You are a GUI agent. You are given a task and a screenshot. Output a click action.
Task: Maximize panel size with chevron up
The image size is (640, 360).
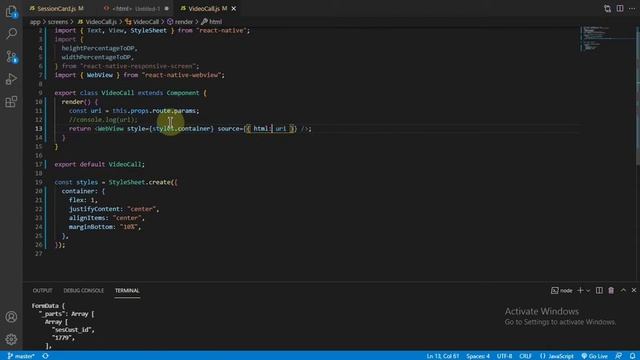(x=623, y=291)
